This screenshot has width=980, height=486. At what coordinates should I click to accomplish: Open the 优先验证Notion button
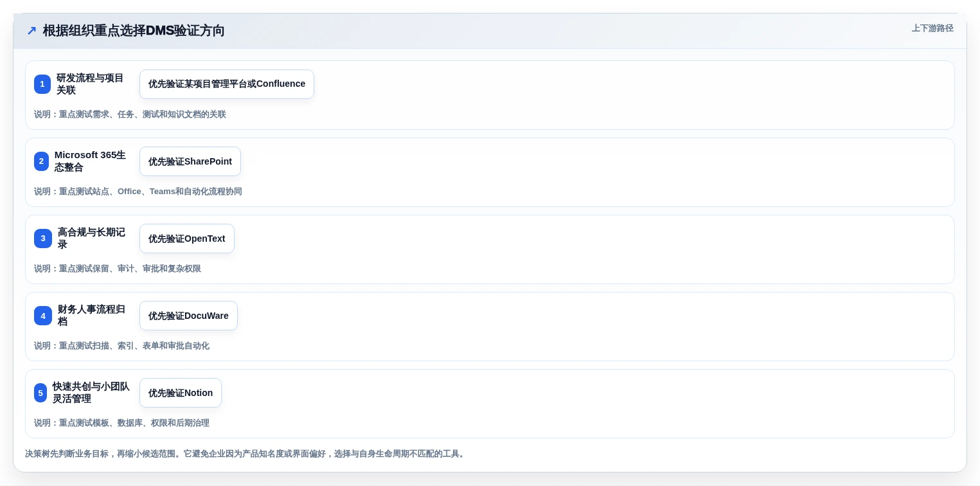click(x=181, y=393)
